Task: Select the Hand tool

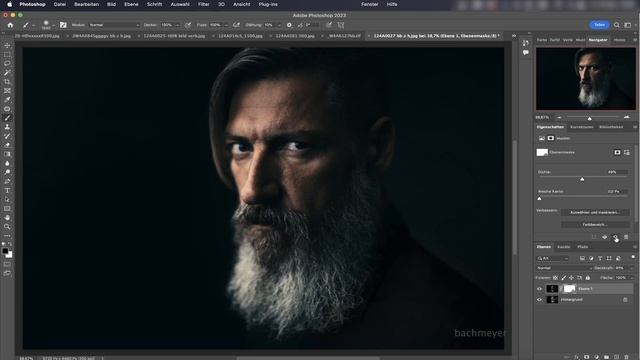Action: pos(7,218)
